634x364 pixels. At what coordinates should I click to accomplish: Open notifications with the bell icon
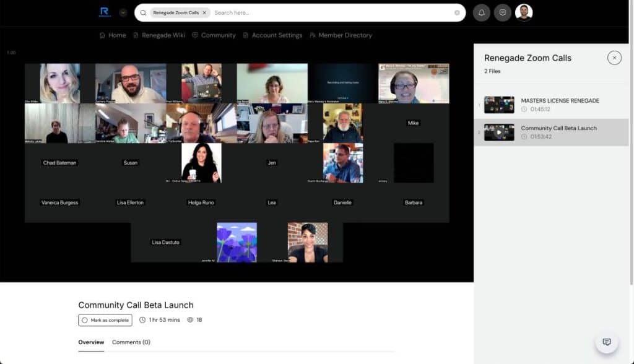482,13
